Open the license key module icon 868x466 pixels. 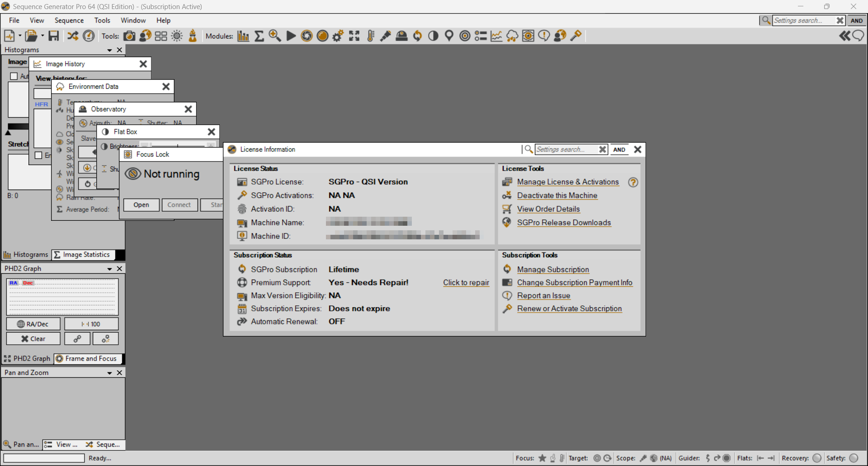(x=576, y=36)
